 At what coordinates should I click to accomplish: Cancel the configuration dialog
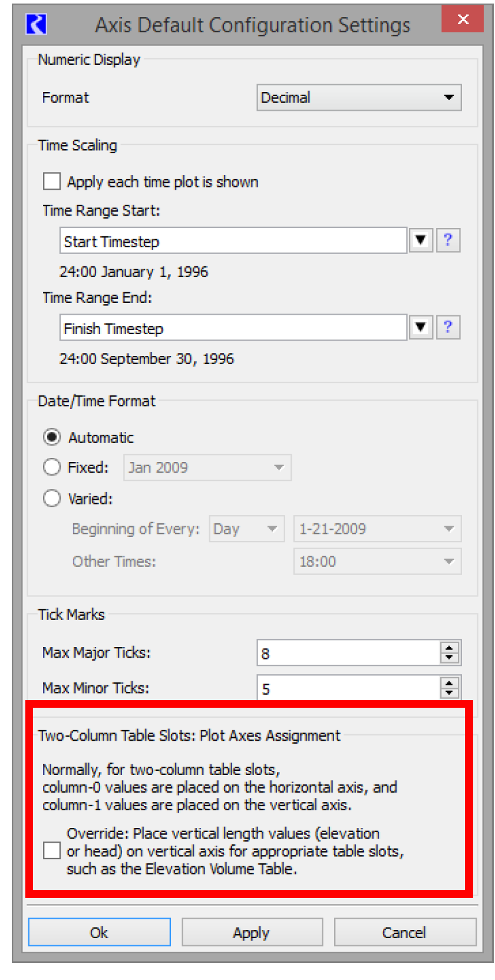click(x=404, y=932)
